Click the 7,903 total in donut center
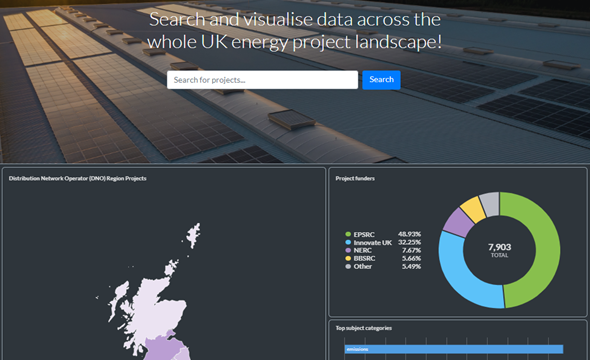Viewport: 590px width, 360px height. (x=499, y=247)
